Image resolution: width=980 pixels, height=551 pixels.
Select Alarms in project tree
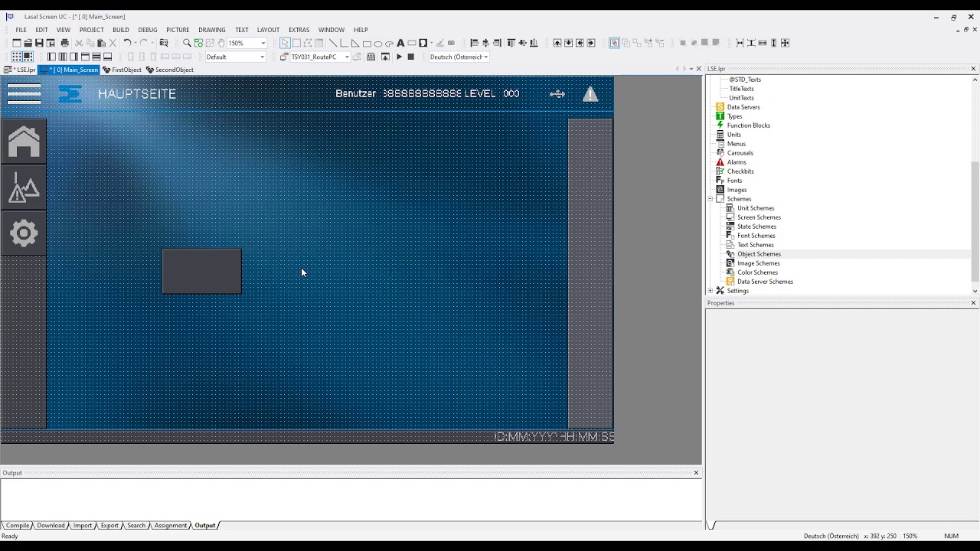click(x=737, y=162)
